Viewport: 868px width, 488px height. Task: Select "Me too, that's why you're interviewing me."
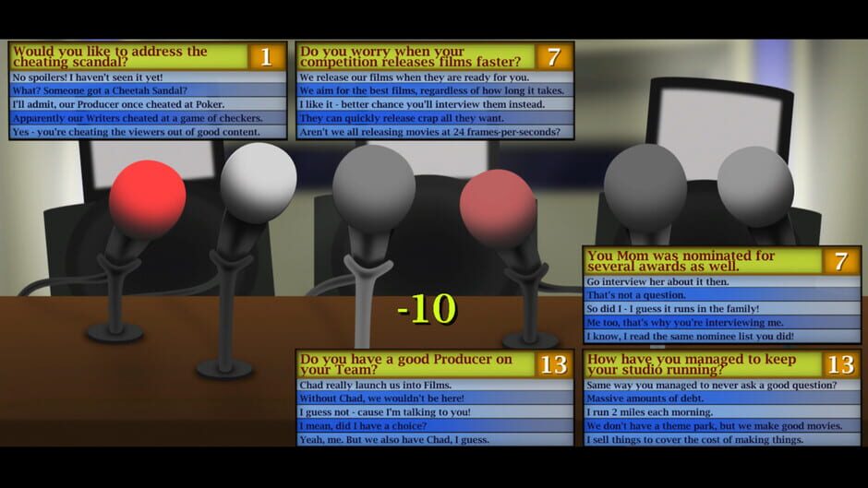(x=722, y=323)
